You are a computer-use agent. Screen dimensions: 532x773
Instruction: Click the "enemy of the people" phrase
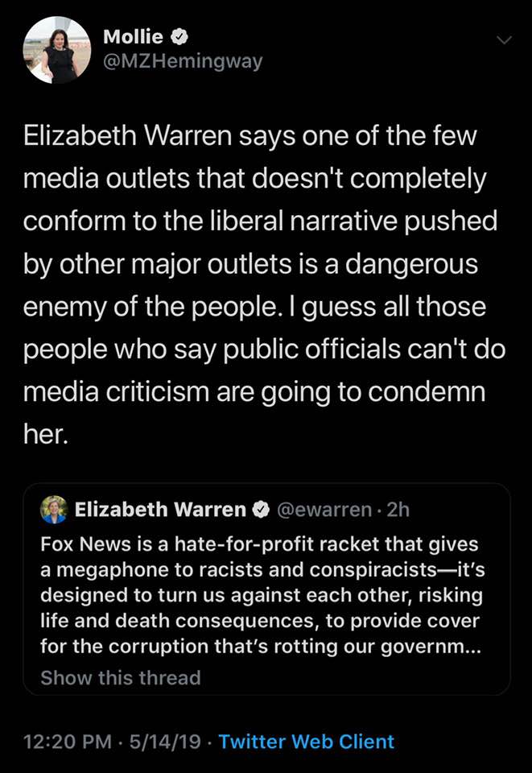click(x=150, y=307)
